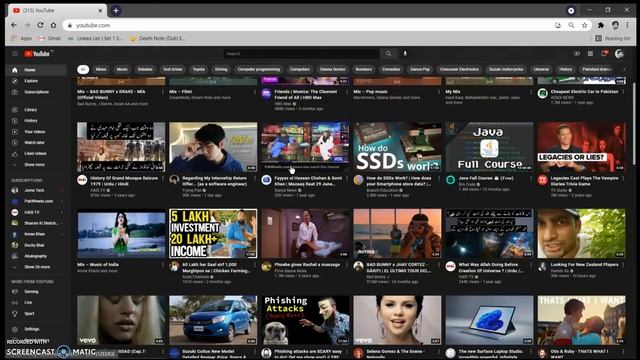Open the 5 Lakh Investment thumbnail
640x360 pixels.
click(213, 233)
